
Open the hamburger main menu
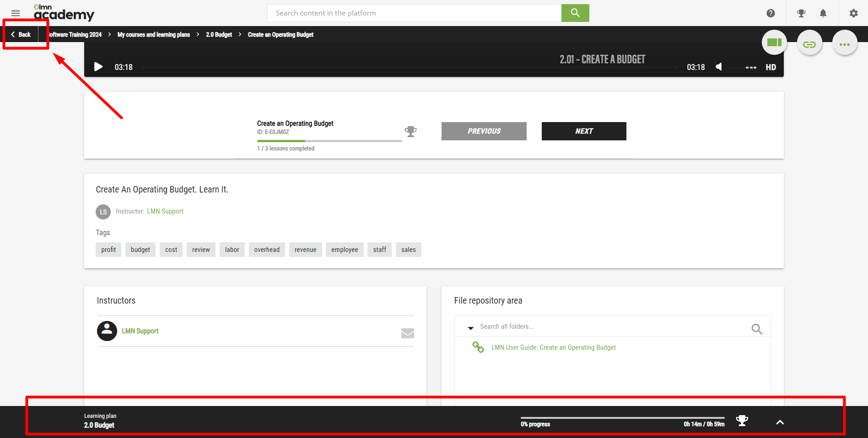click(16, 13)
